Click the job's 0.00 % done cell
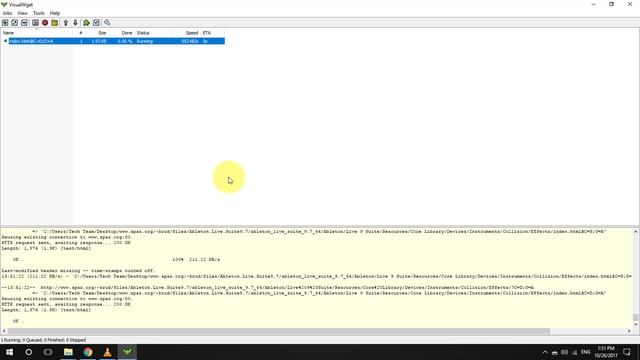Image resolution: width=640 pixels, height=360 pixels. [x=125, y=41]
